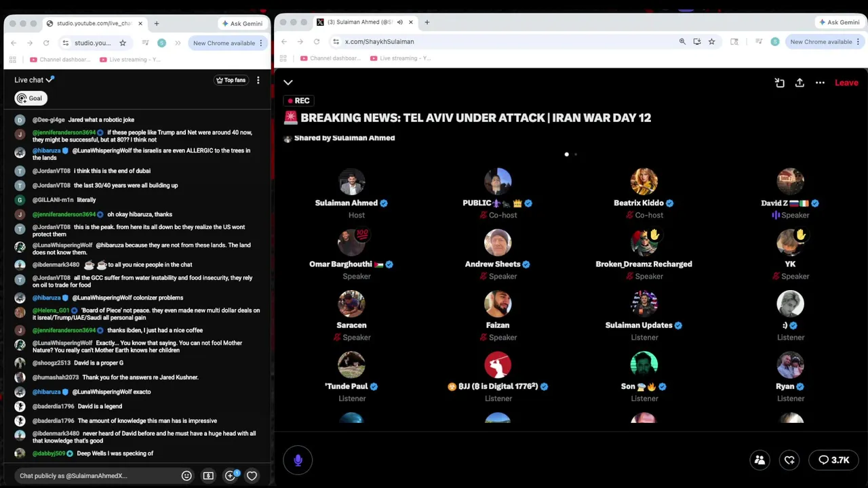Open a new tab in YouTube Studio window
This screenshot has width=868, height=488.
click(156, 24)
